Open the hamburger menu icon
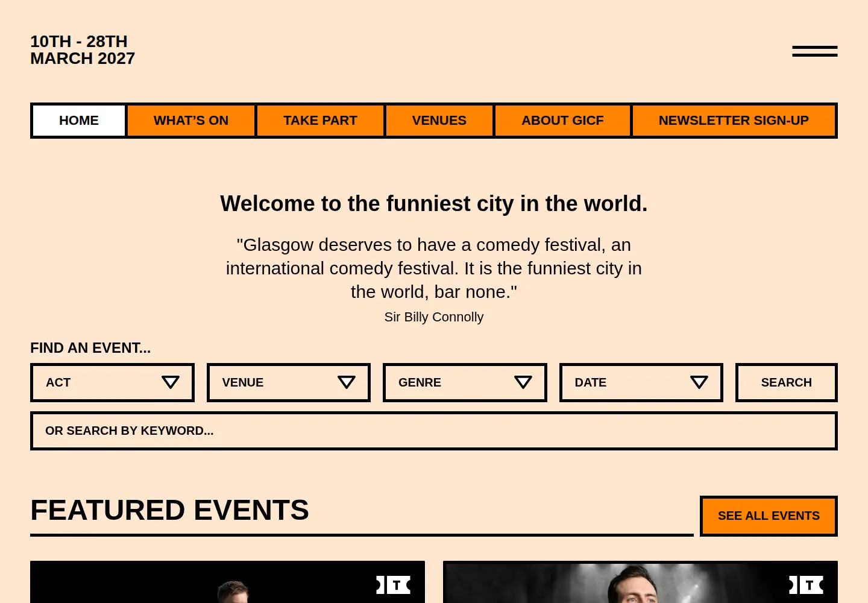The height and width of the screenshot is (603, 868). 814,51
